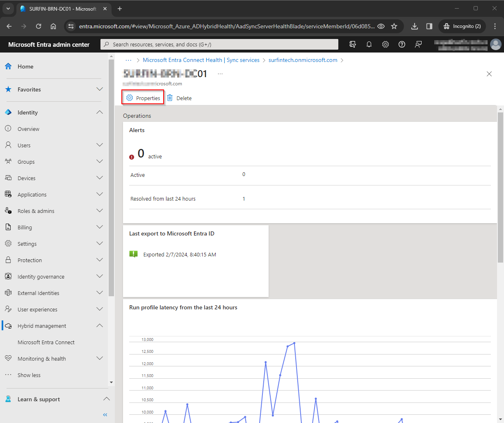This screenshot has width=504, height=423.
Task: Click the Home icon in sidebar
Action: (x=8, y=66)
